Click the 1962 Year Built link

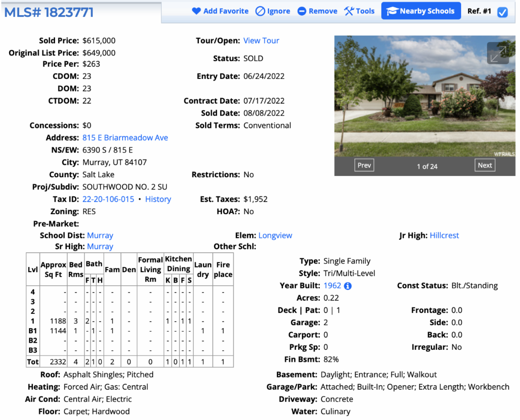pyautogui.click(x=332, y=286)
